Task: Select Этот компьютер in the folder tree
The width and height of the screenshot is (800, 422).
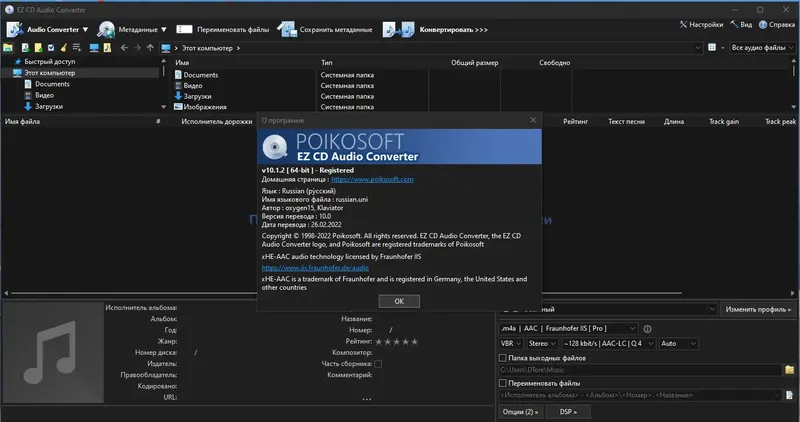Action: coord(50,73)
